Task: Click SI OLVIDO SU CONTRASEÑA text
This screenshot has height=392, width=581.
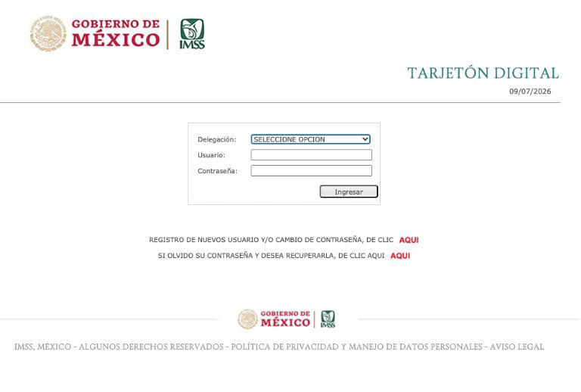Action: pos(272,256)
